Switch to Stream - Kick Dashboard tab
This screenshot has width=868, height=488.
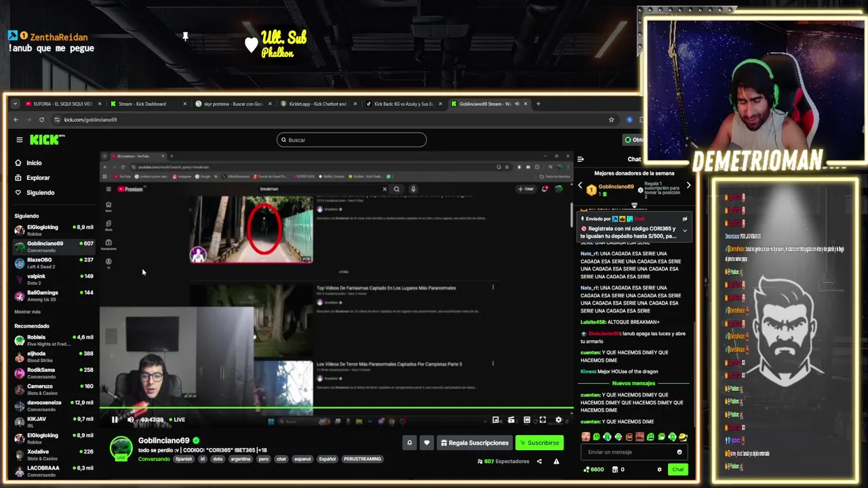pos(147,104)
